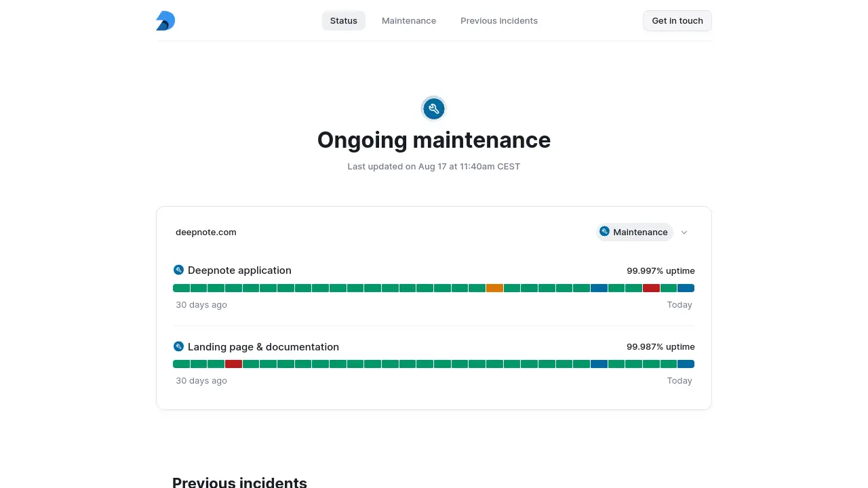Click today's blue bar in Landing page row
868x488 pixels.
coord(686,364)
